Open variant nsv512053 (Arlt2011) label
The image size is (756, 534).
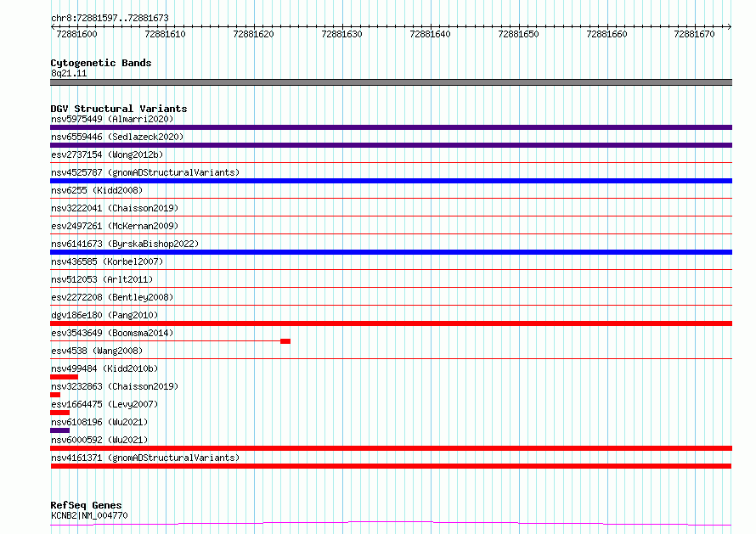click(x=102, y=279)
